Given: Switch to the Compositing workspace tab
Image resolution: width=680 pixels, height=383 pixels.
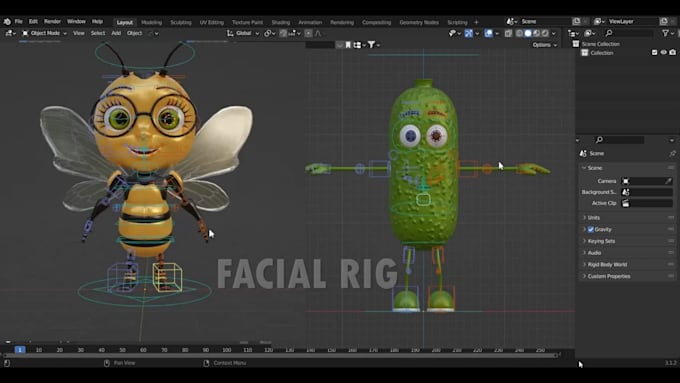Looking at the screenshot, I should 376,22.
